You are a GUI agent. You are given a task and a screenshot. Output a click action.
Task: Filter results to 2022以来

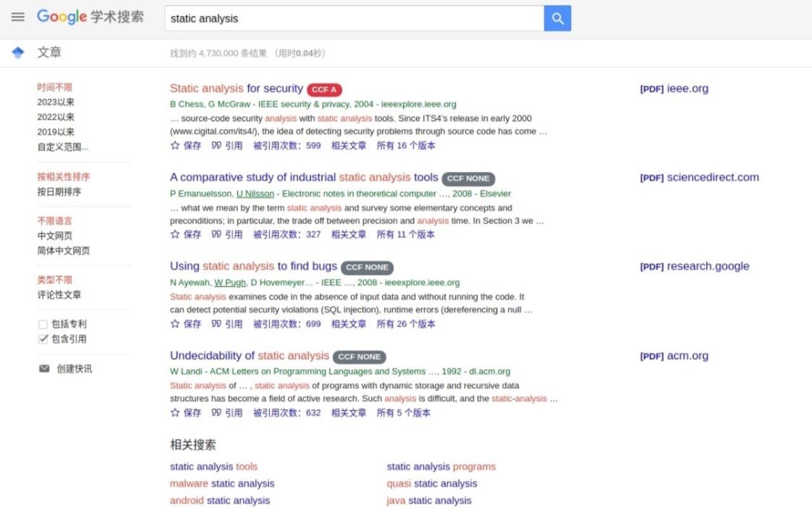coord(56,117)
